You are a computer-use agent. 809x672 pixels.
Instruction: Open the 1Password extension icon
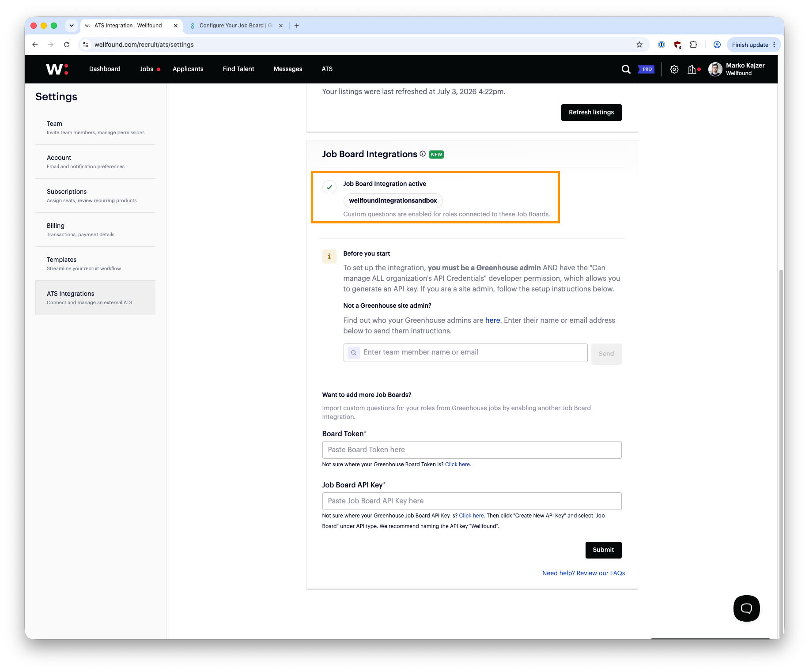(662, 45)
